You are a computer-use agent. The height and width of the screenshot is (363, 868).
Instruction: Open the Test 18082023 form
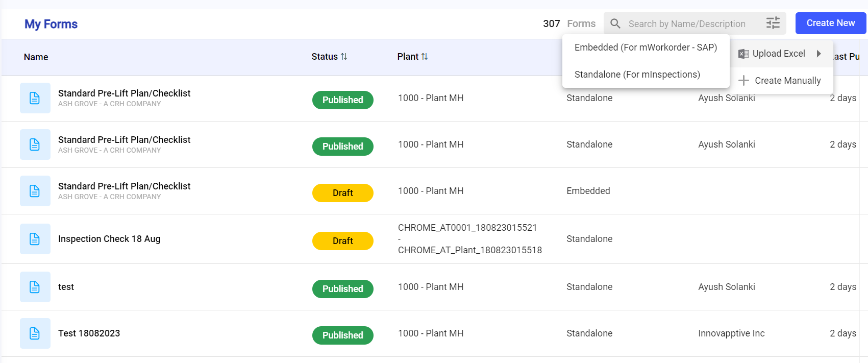89,333
